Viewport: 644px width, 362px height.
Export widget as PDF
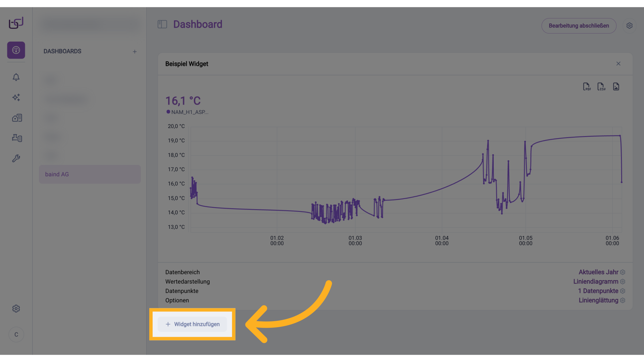(587, 87)
